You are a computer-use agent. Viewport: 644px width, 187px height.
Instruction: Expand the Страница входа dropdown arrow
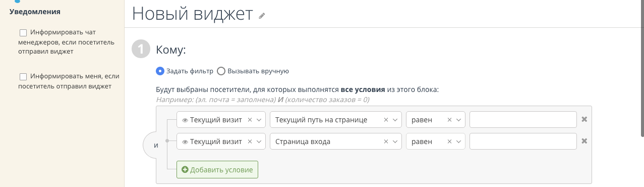tap(395, 142)
